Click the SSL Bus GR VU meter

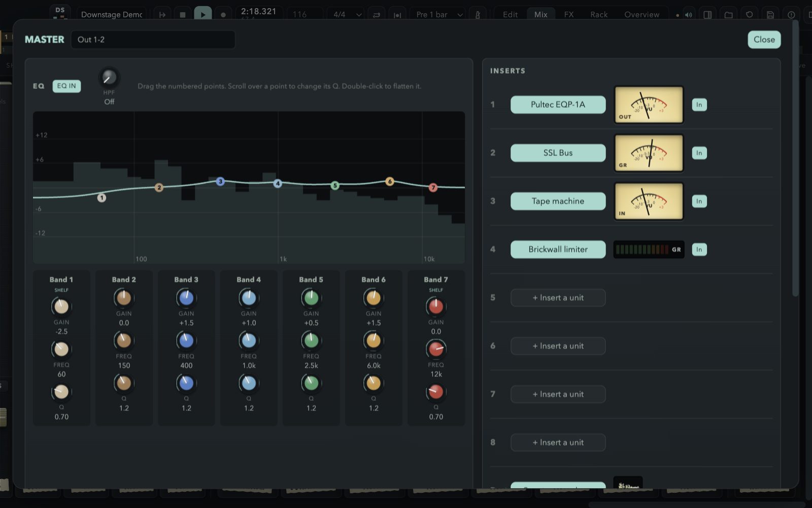pos(649,153)
